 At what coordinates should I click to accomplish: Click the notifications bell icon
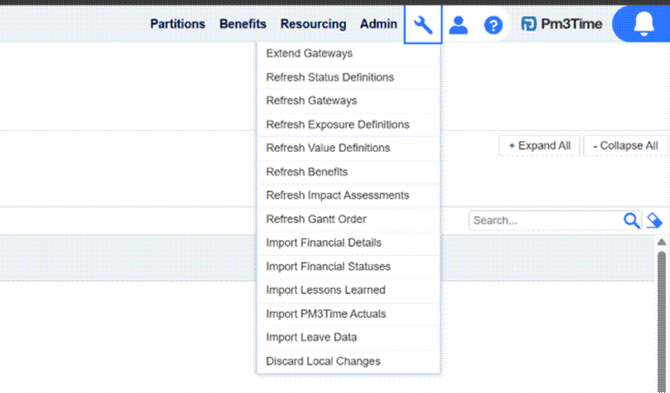click(x=644, y=24)
